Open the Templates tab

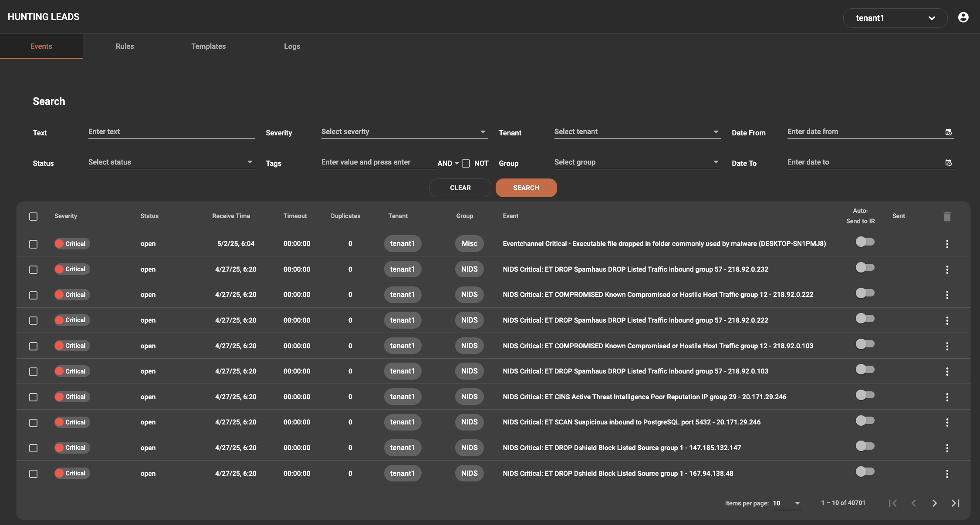point(208,46)
